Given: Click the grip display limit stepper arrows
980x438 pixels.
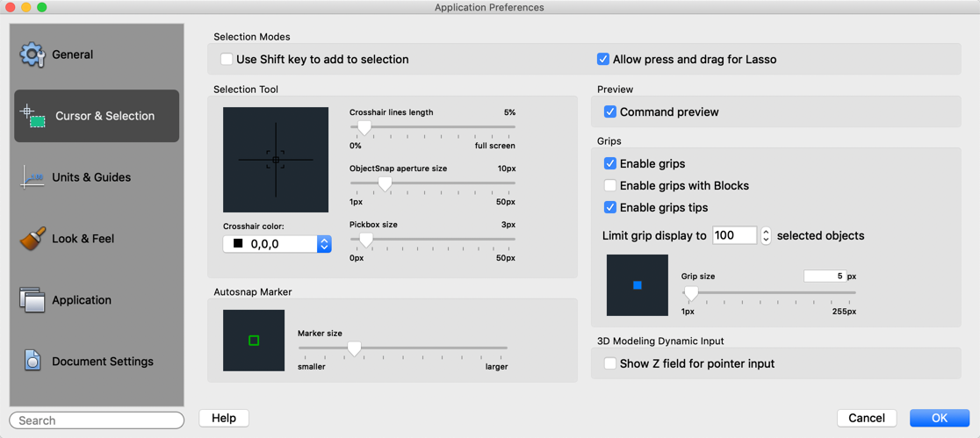Looking at the screenshot, I should point(766,235).
